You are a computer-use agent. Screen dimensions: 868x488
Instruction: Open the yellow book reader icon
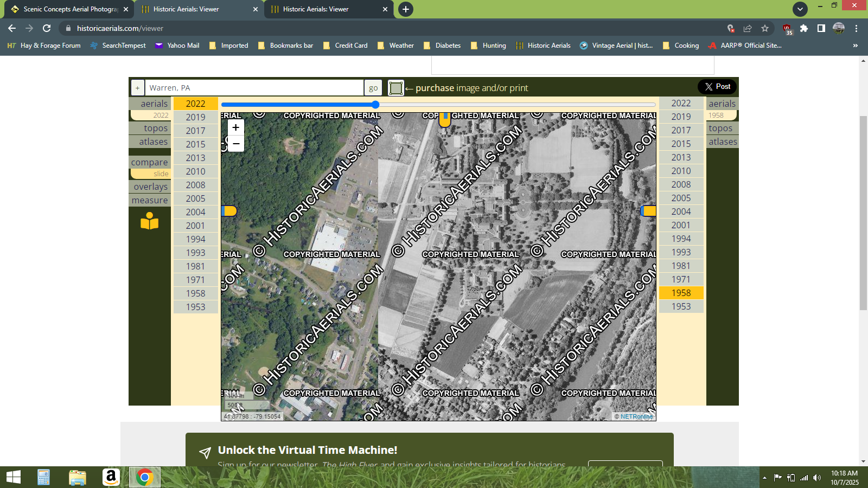click(149, 221)
